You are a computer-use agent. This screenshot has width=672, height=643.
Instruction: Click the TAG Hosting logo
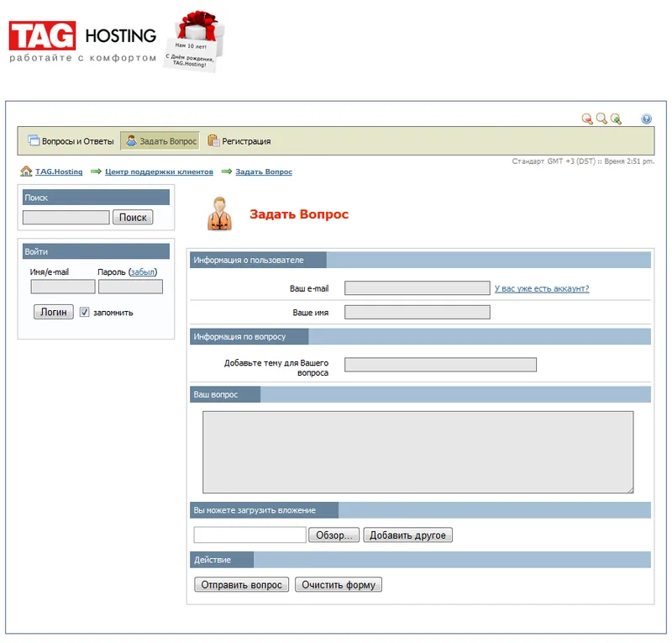(82, 41)
